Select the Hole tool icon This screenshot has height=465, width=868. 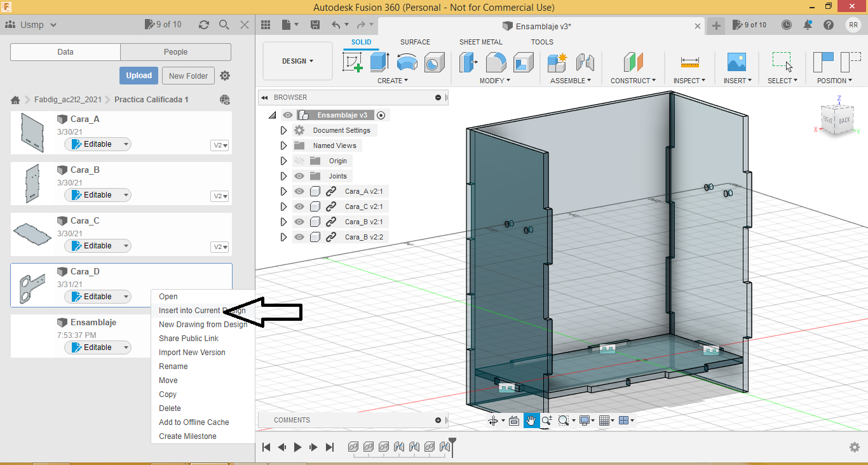click(434, 62)
